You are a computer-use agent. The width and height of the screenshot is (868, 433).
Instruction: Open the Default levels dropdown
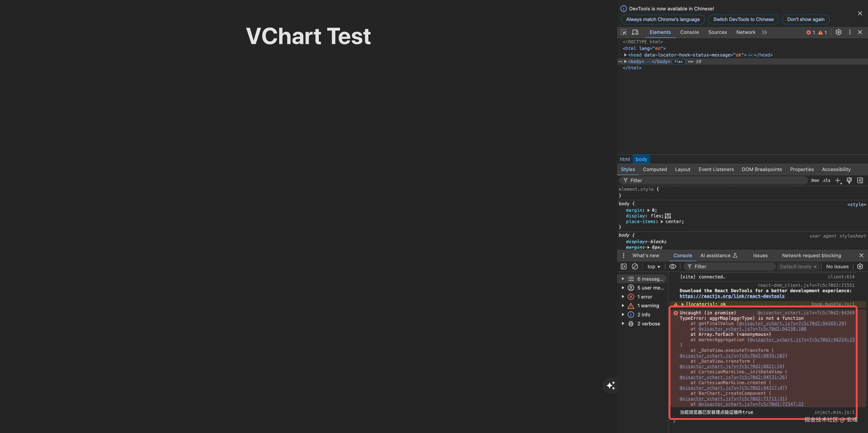click(x=798, y=266)
